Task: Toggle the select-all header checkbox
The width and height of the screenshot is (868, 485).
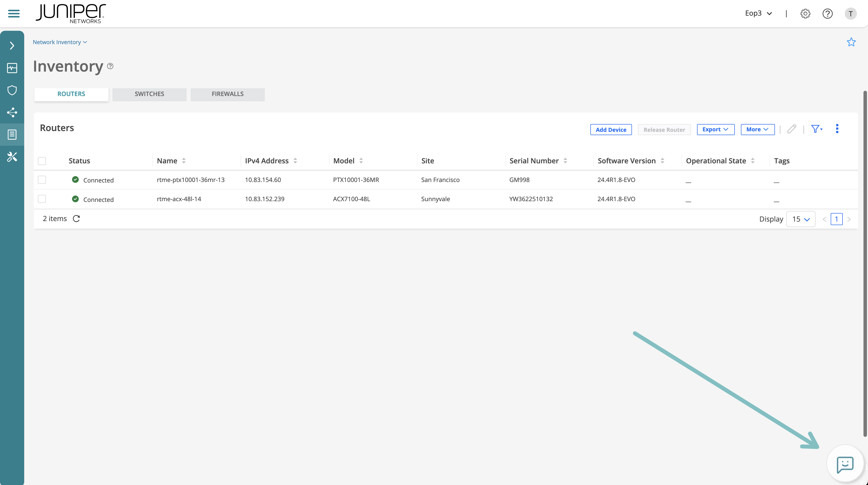Action: point(42,161)
